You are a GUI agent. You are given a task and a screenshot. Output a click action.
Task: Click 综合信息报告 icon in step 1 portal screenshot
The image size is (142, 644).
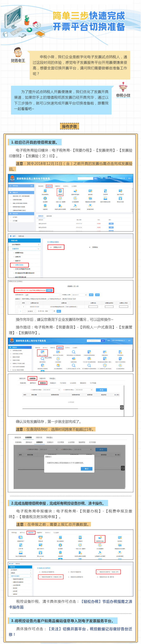click(45, 191)
